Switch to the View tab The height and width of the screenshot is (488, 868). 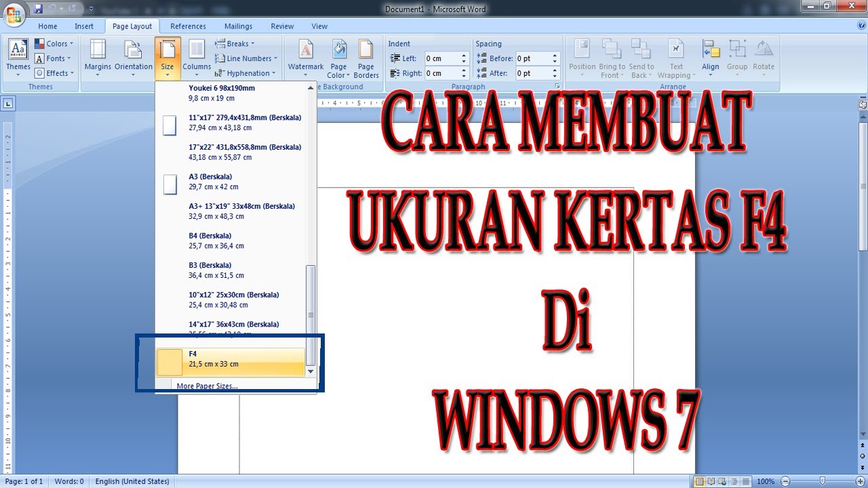click(x=319, y=26)
